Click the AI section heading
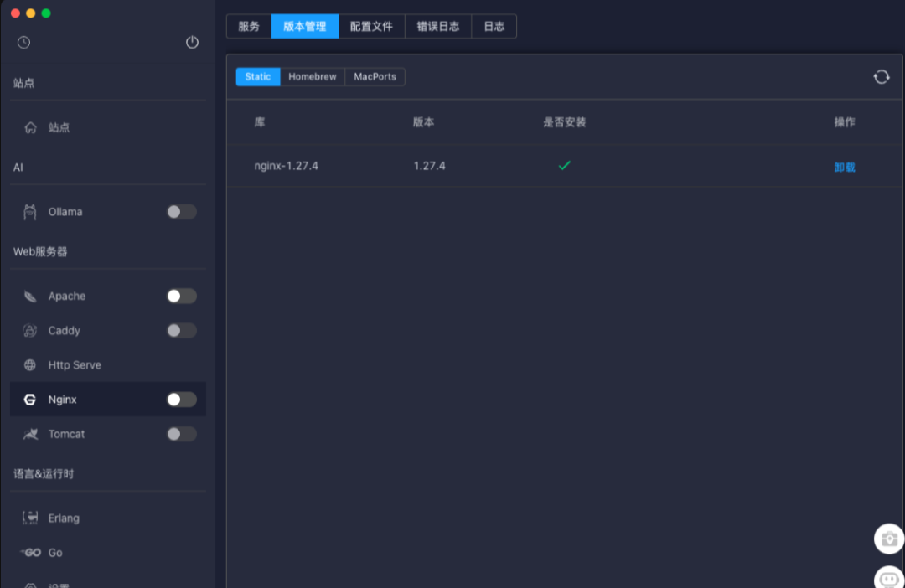This screenshot has height=588, width=905. click(x=18, y=168)
